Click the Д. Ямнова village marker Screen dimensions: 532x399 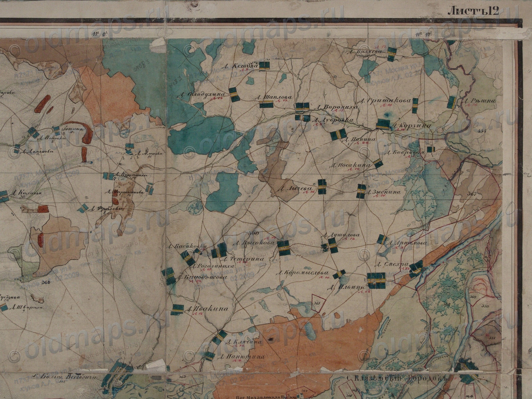[x=129, y=146]
